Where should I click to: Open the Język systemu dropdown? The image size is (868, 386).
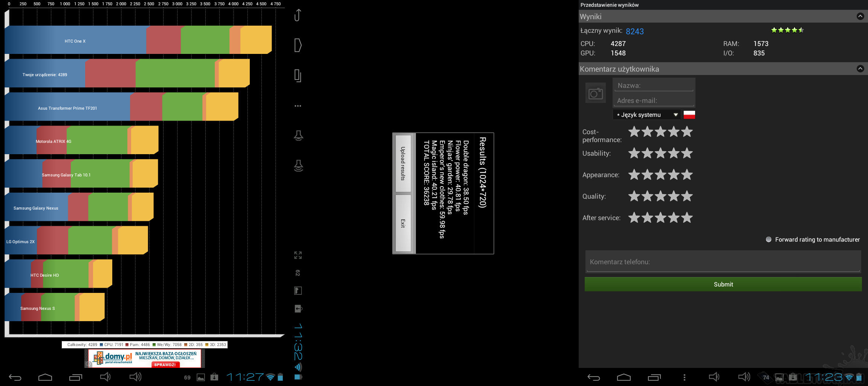646,115
